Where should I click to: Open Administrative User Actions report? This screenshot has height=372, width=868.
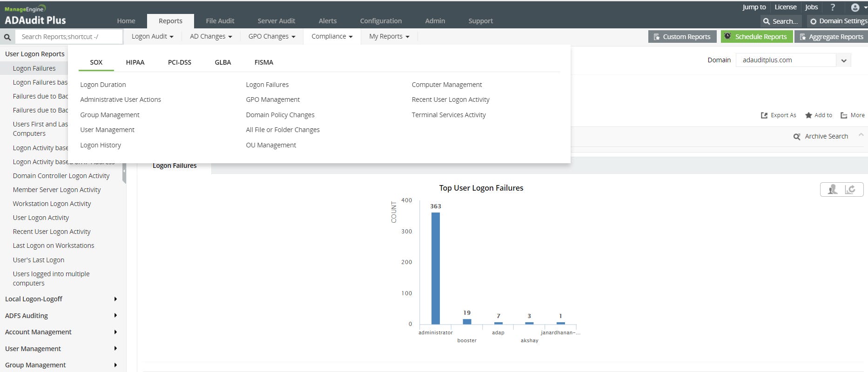click(x=121, y=100)
